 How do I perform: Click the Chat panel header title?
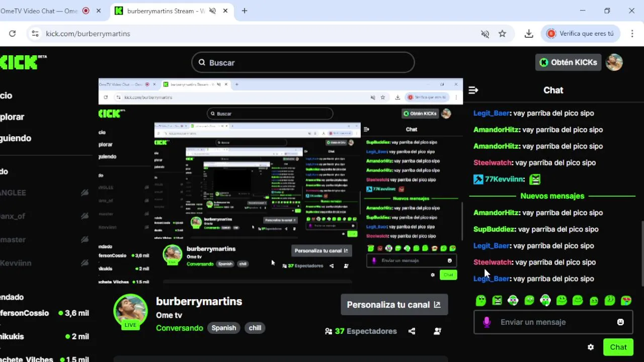click(553, 90)
